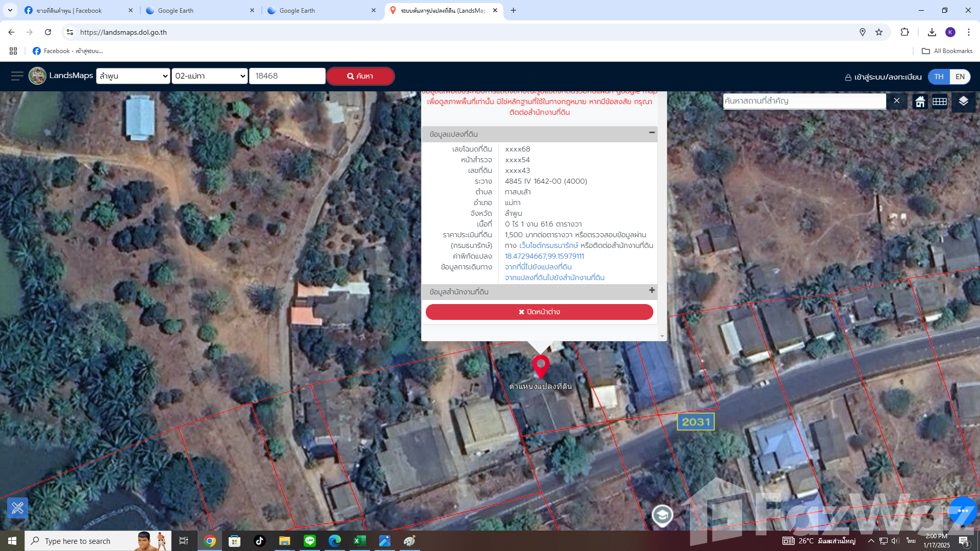Open the LandsMaps hamburger menu

point(17,76)
